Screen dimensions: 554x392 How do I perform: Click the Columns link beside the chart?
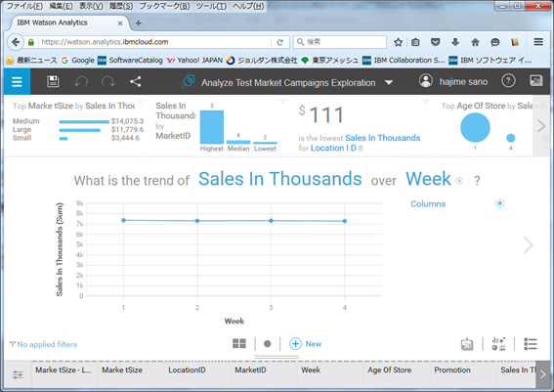(x=428, y=204)
